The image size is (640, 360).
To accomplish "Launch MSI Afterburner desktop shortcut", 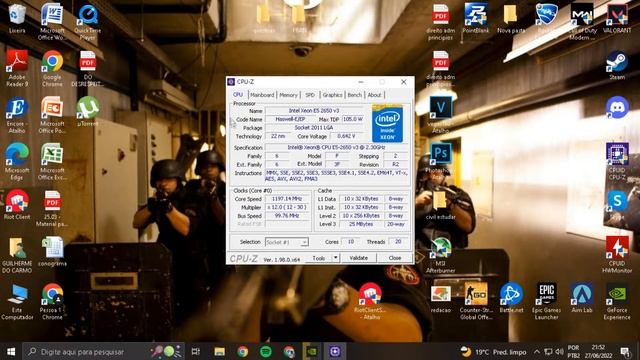I will pyautogui.click(x=440, y=255).
